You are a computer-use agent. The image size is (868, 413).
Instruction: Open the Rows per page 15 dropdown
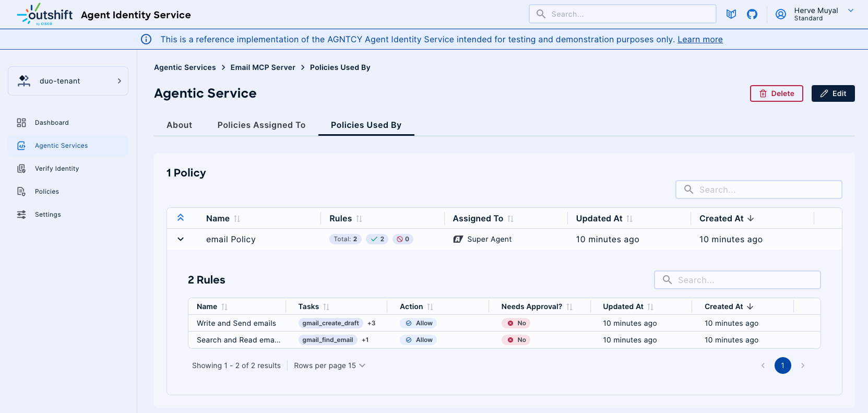[329, 365]
